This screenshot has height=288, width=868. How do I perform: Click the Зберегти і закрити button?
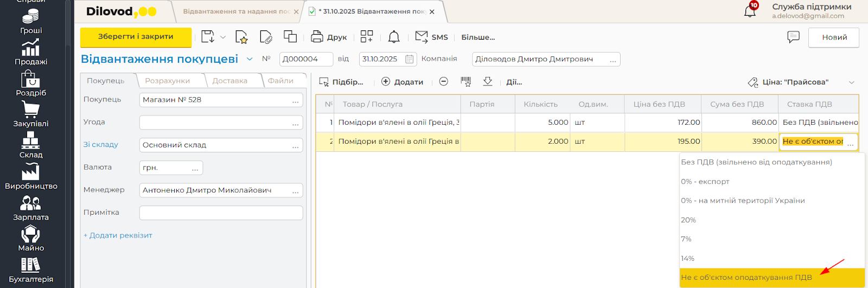pyautogui.click(x=136, y=37)
